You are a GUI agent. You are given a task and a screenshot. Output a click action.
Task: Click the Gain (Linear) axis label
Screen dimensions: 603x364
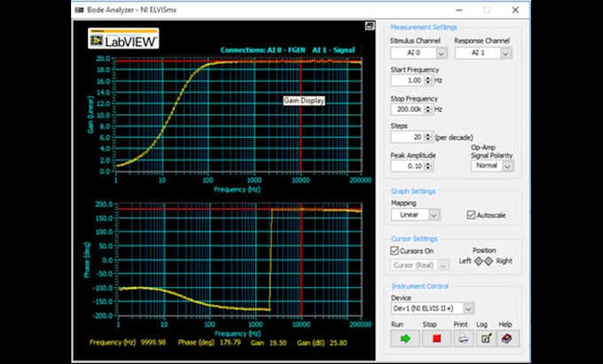point(90,114)
